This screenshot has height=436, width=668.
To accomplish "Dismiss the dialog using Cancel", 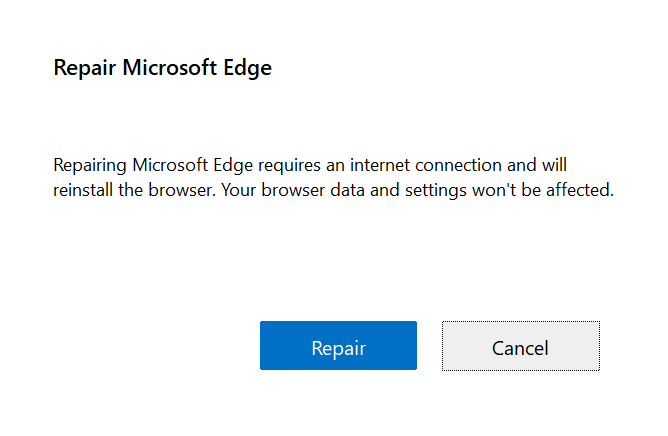I will point(520,346).
